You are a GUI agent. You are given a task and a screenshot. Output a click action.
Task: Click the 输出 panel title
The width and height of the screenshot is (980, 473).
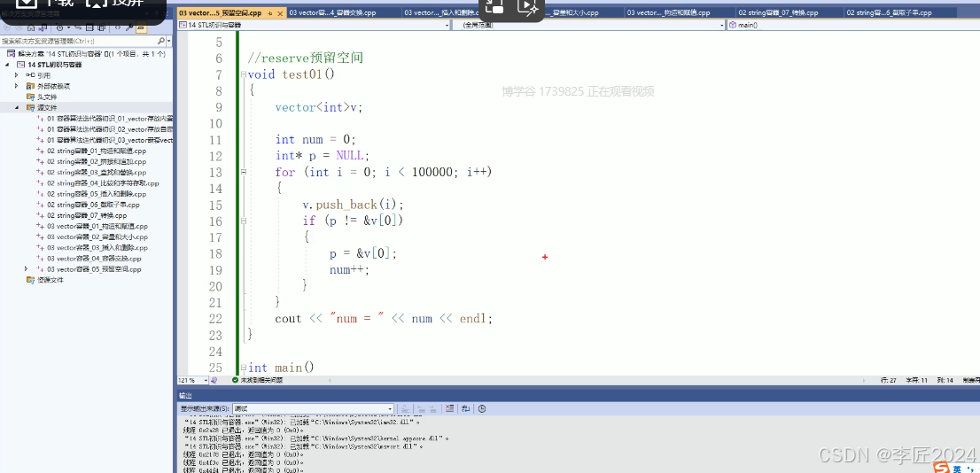click(185, 396)
